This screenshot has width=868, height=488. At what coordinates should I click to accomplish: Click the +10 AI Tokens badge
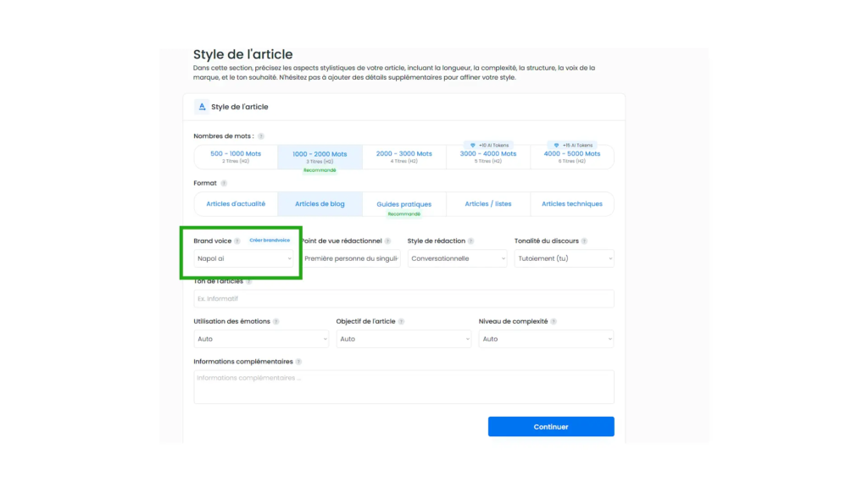click(x=488, y=145)
